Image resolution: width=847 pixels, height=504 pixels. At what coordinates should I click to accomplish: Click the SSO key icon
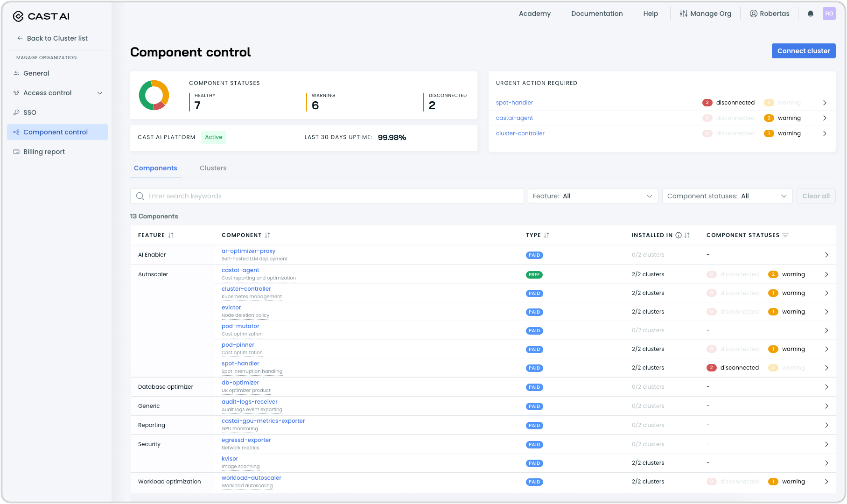coord(16,112)
